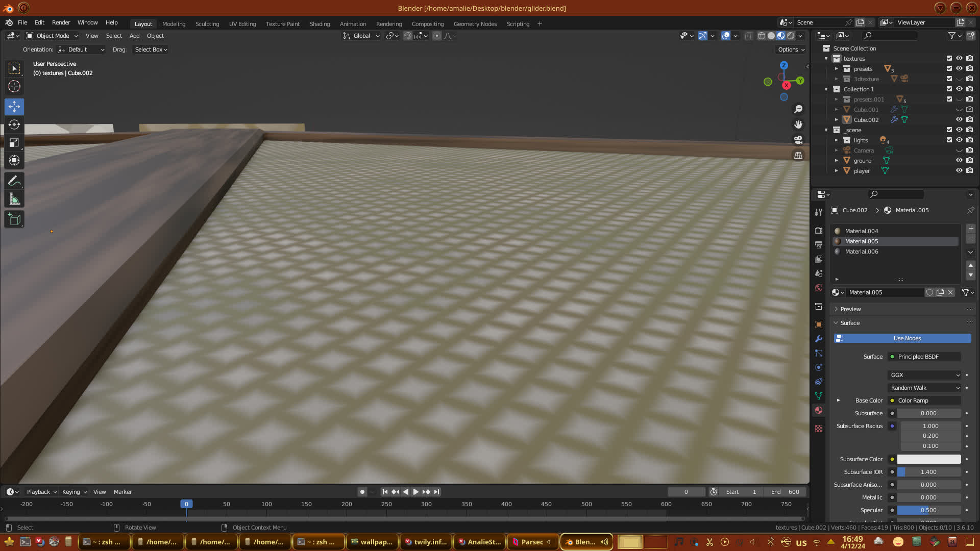
Task: Open the Render menu
Action: point(61,22)
